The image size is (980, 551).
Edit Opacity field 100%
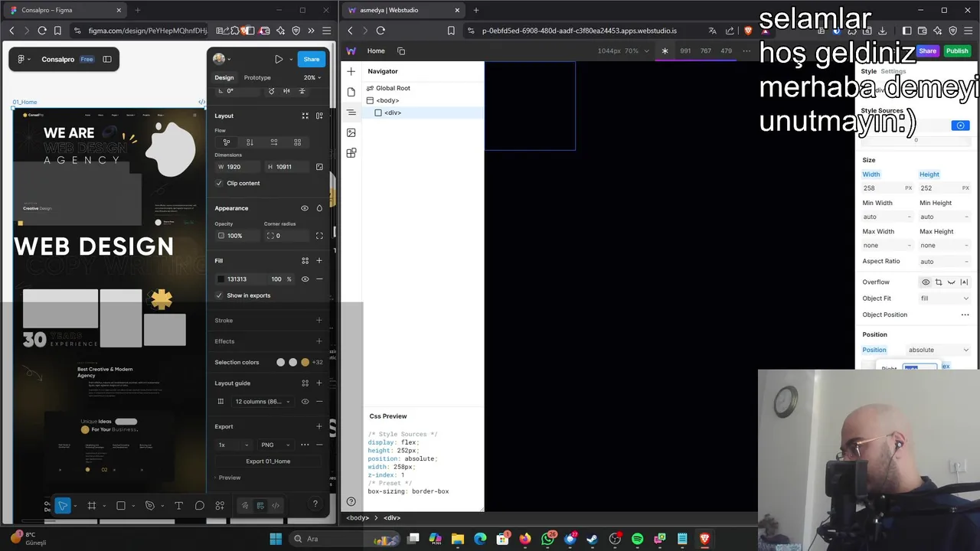[x=237, y=236]
